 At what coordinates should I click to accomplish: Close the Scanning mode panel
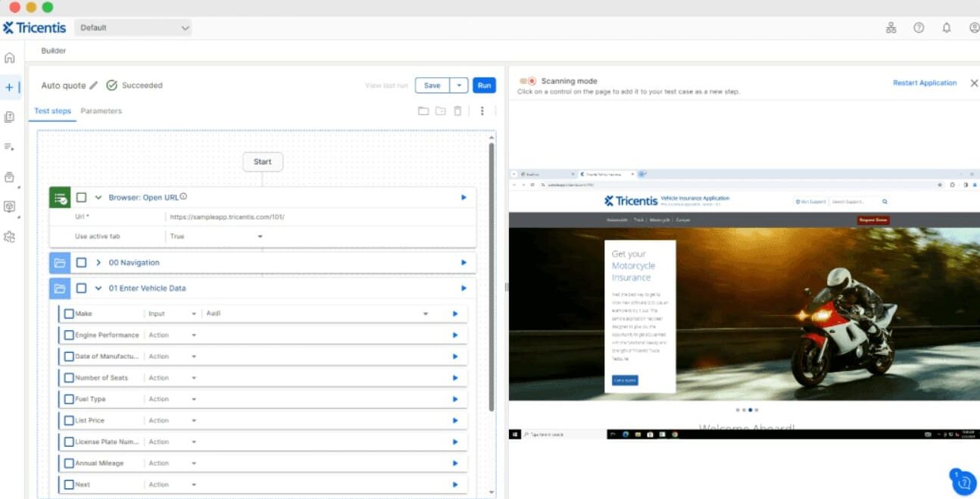coord(974,83)
